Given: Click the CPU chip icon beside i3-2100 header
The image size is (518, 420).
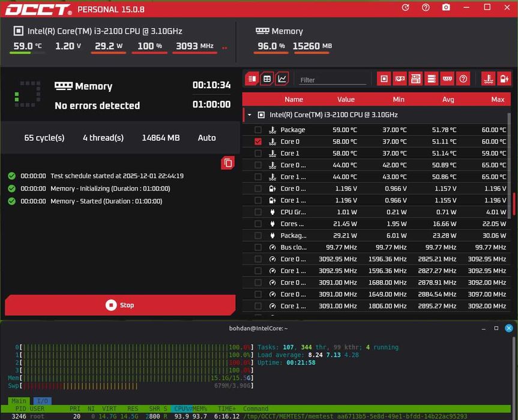Looking at the screenshot, I should point(19,31).
